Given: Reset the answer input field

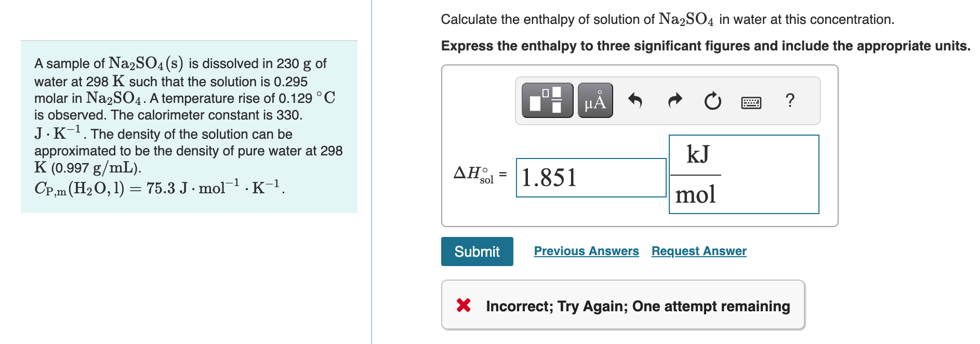Looking at the screenshot, I should pyautogui.click(x=712, y=101).
